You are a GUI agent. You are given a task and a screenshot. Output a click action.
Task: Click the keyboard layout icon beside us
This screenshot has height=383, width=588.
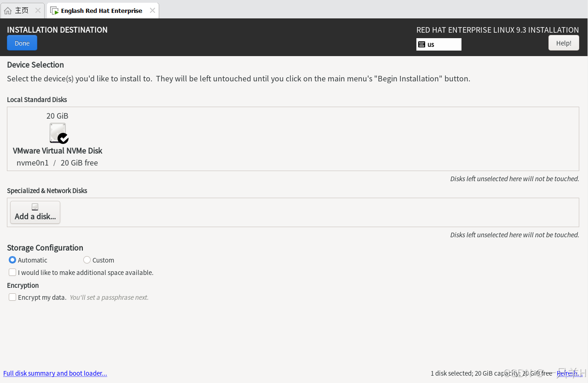point(421,45)
